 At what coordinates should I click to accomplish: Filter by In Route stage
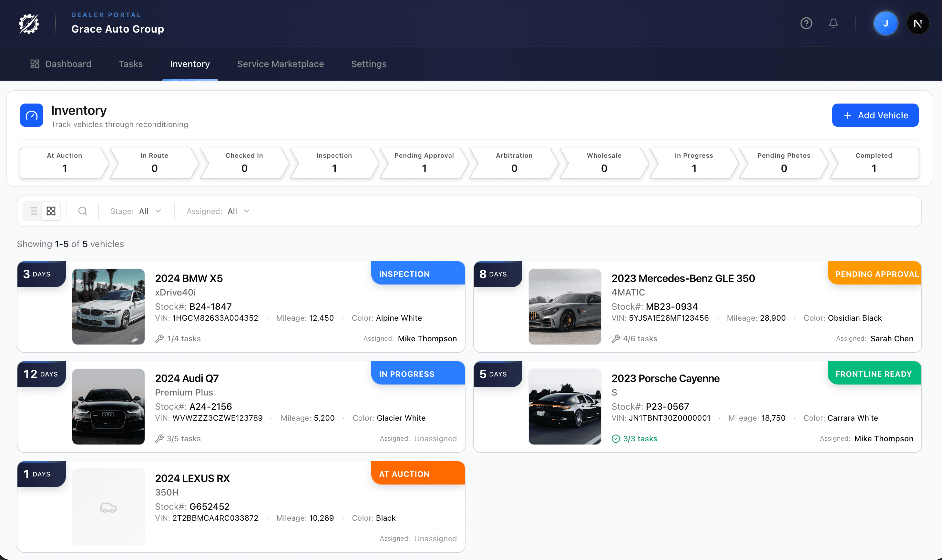[x=154, y=163]
